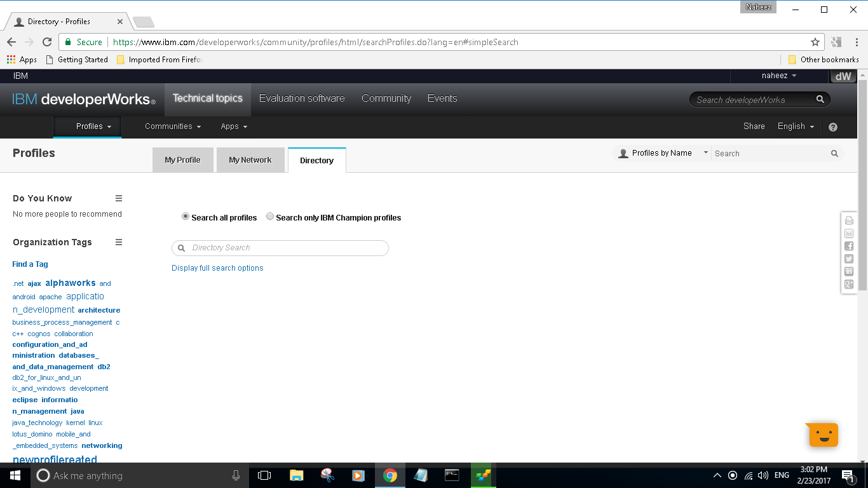
Task: Click the Directory Search input field
Action: (280, 248)
